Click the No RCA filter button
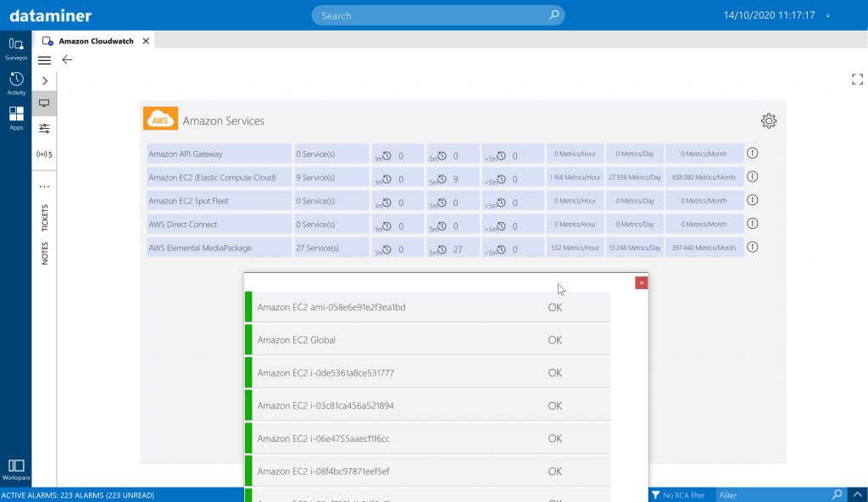This screenshot has width=868, height=502. [x=678, y=495]
